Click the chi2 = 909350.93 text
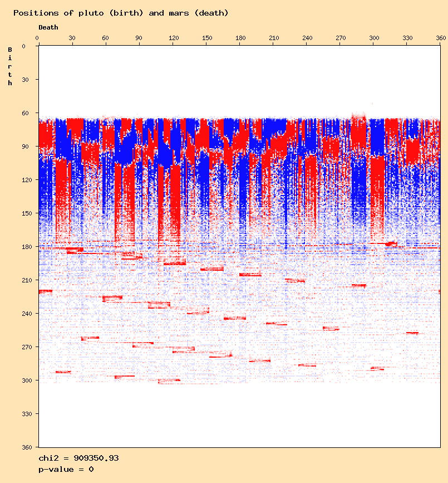Viewport: 448px width, 483px height. tap(78, 458)
